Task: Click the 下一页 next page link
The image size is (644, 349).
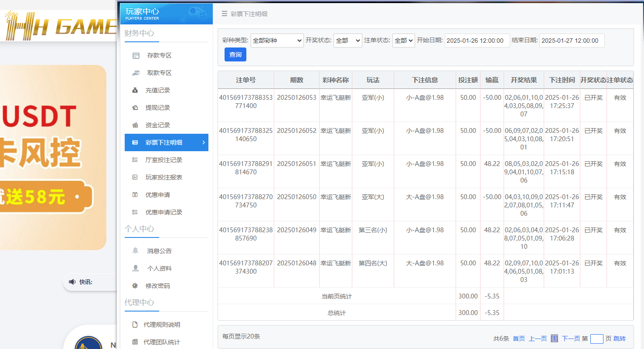Action: [x=572, y=339]
